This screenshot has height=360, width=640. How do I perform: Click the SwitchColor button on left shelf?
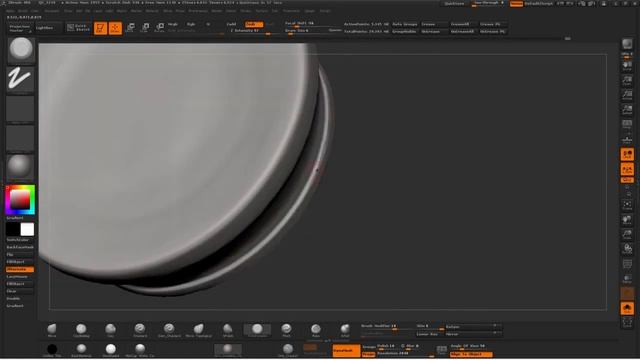(x=20, y=240)
